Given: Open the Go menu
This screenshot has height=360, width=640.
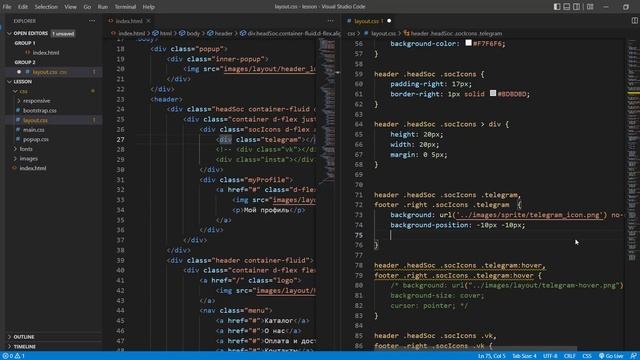Looking at the screenshot, I should 87,7.
